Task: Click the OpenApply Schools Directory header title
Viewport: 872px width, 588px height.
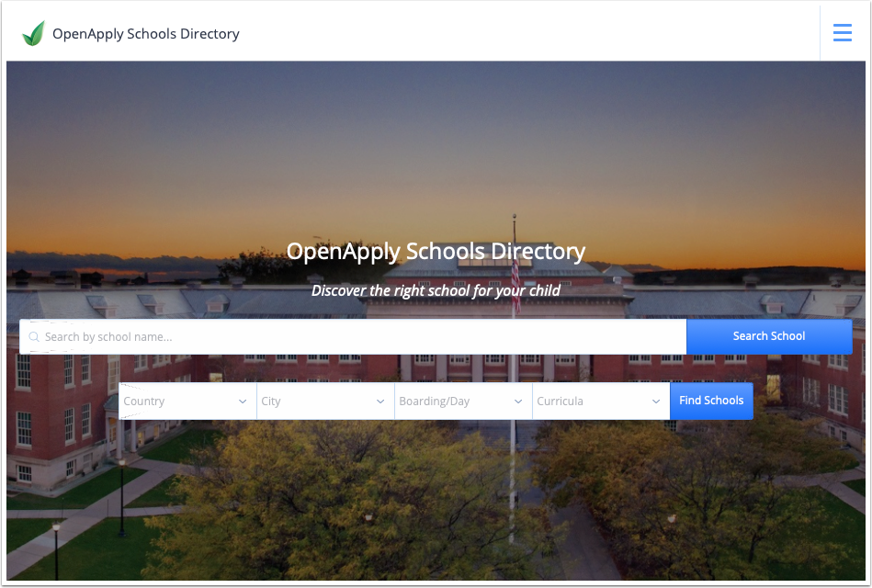Action: (146, 34)
